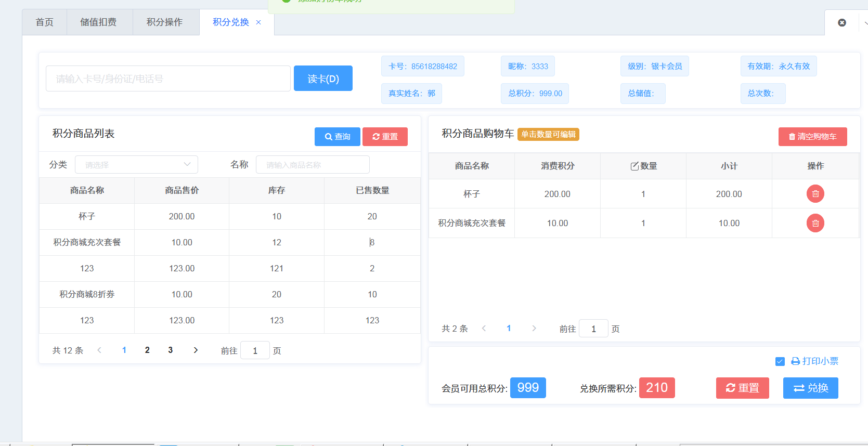The width and height of the screenshot is (868, 446).
Task: Switch to the 积分操作 tab
Action: click(164, 22)
